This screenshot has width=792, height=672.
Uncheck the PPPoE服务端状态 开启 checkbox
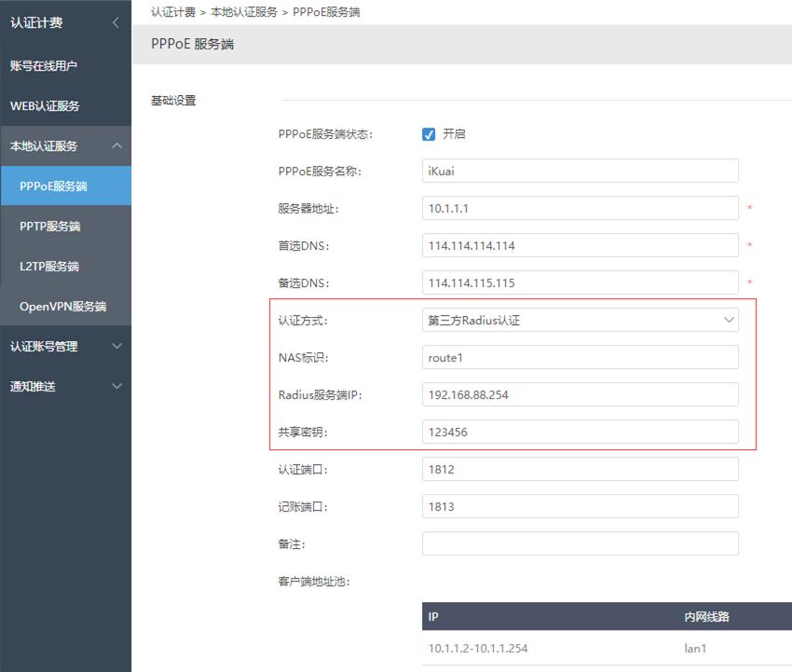[x=429, y=134]
